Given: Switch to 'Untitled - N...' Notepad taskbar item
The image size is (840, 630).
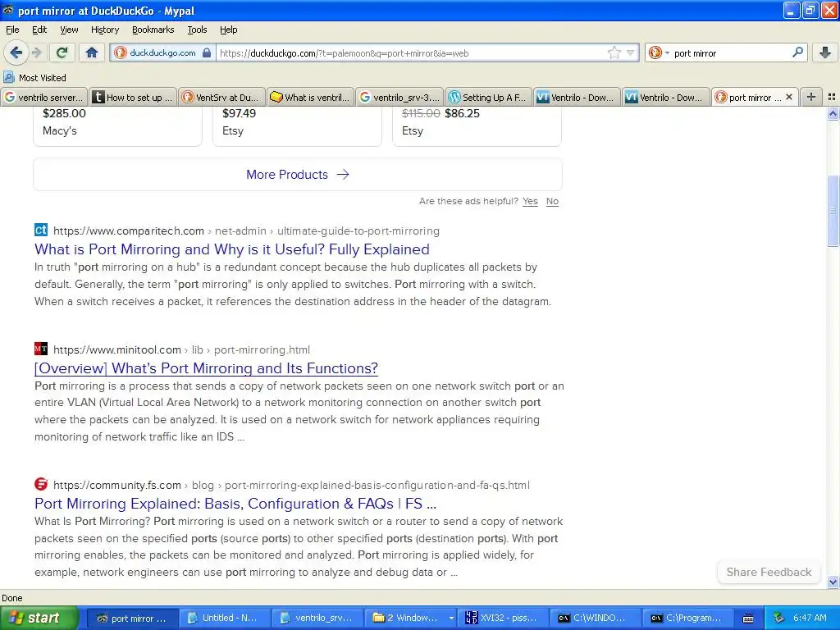Looking at the screenshot, I should point(223,618).
